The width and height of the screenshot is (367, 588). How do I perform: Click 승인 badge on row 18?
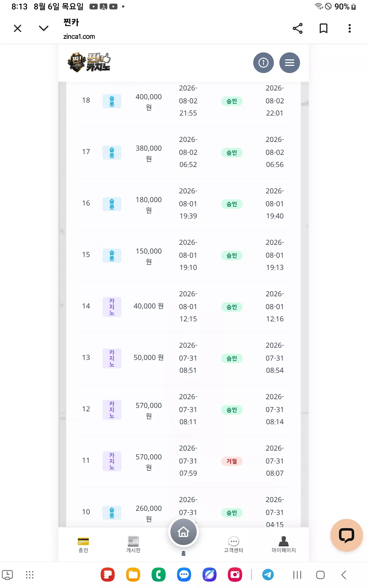point(232,101)
